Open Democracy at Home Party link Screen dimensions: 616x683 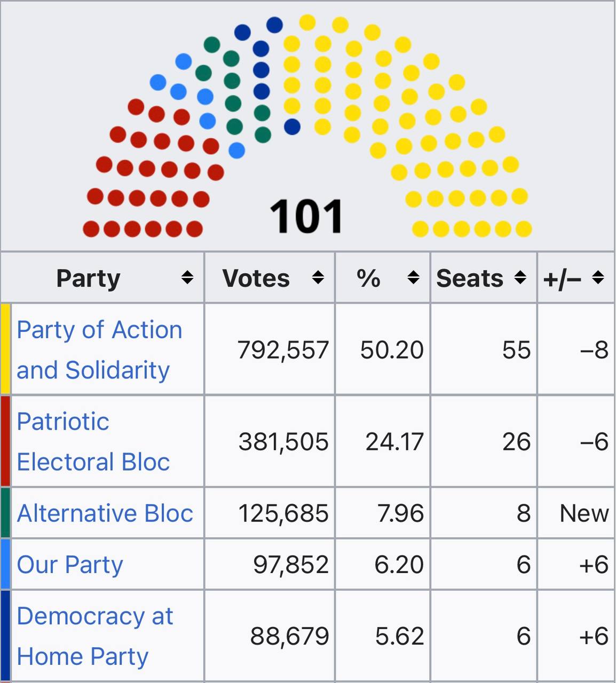tap(95, 636)
